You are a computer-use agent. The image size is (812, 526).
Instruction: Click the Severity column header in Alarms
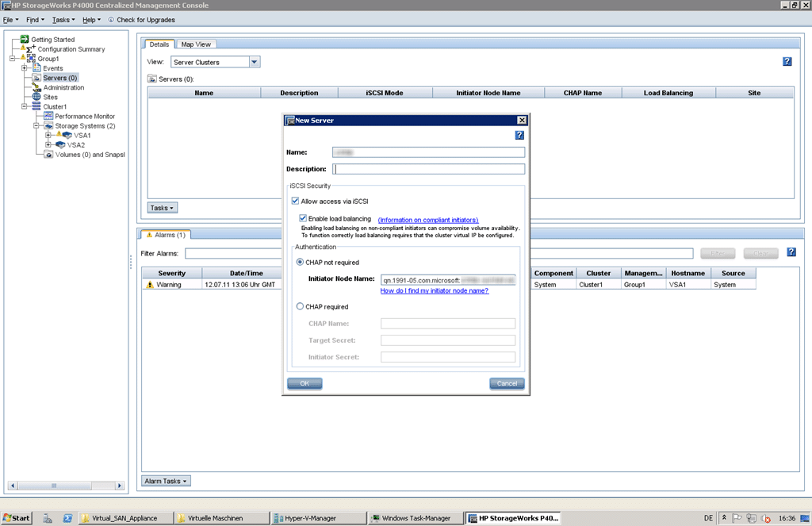(172, 273)
